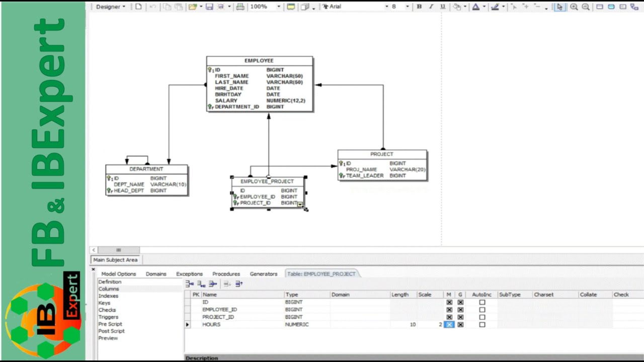Switch to the Domains tab

pos(156,274)
